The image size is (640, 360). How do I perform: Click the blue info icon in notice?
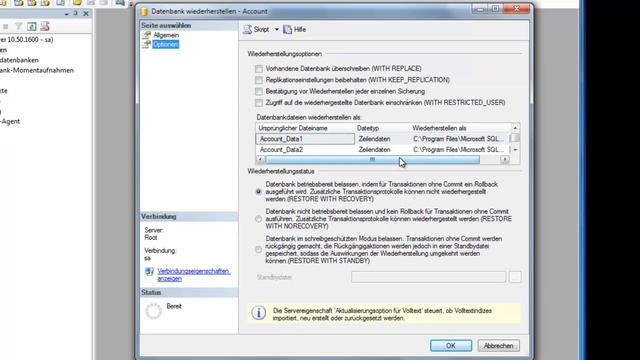pyautogui.click(x=258, y=313)
